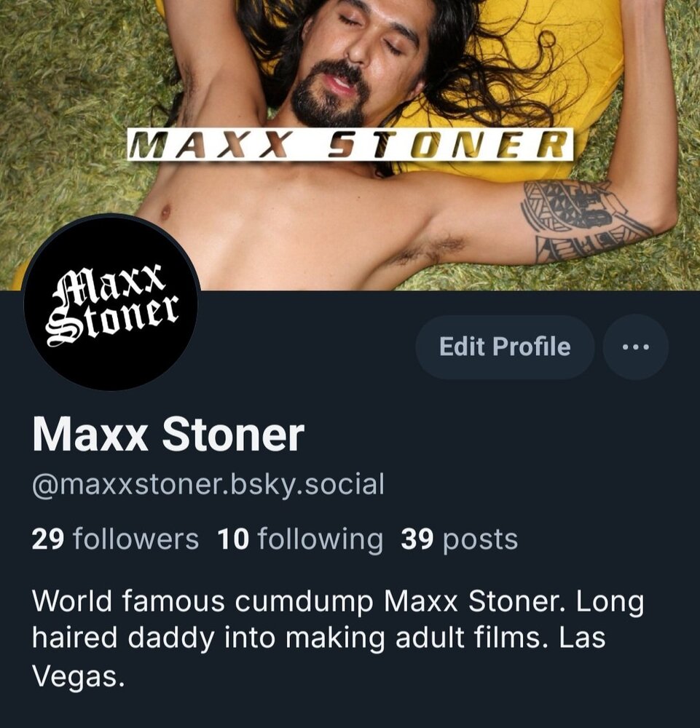
Task: Click the profile bio description text
Action: tap(338, 638)
